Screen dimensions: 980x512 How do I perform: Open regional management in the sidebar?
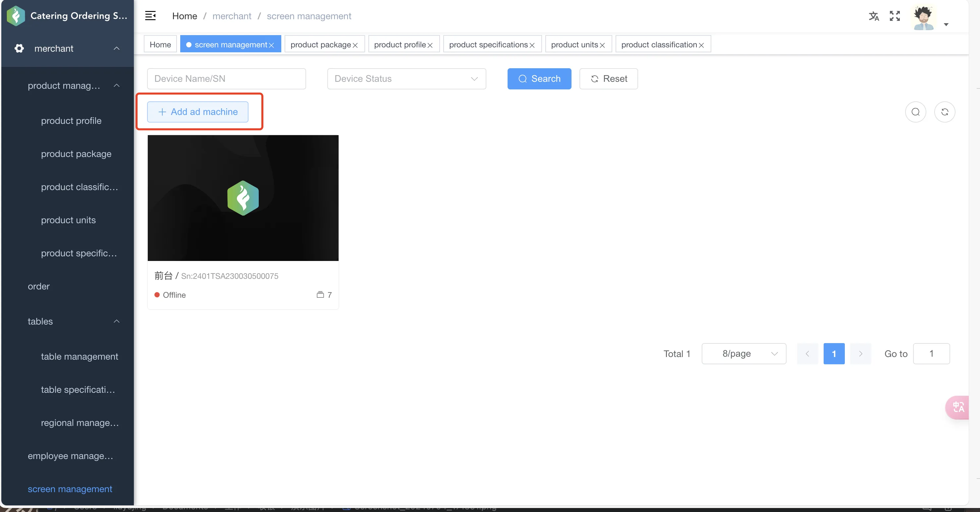pyautogui.click(x=80, y=423)
